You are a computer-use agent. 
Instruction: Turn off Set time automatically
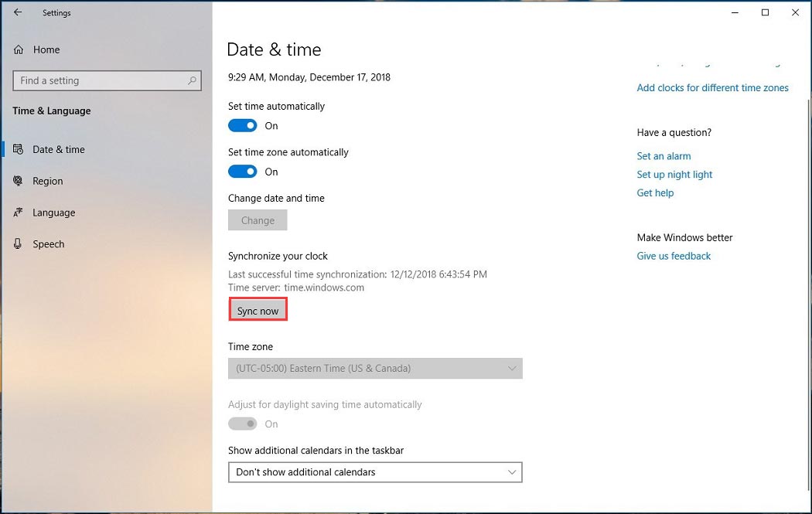pos(243,126)
